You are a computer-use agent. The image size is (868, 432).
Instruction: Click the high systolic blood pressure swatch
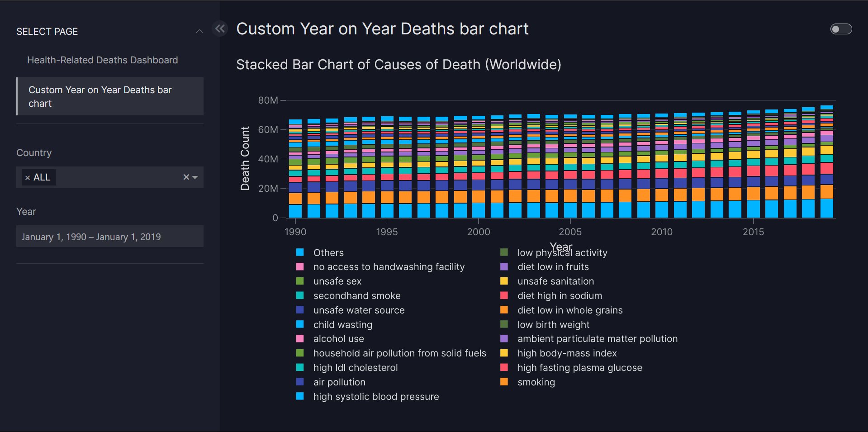[x=300, y=396]
